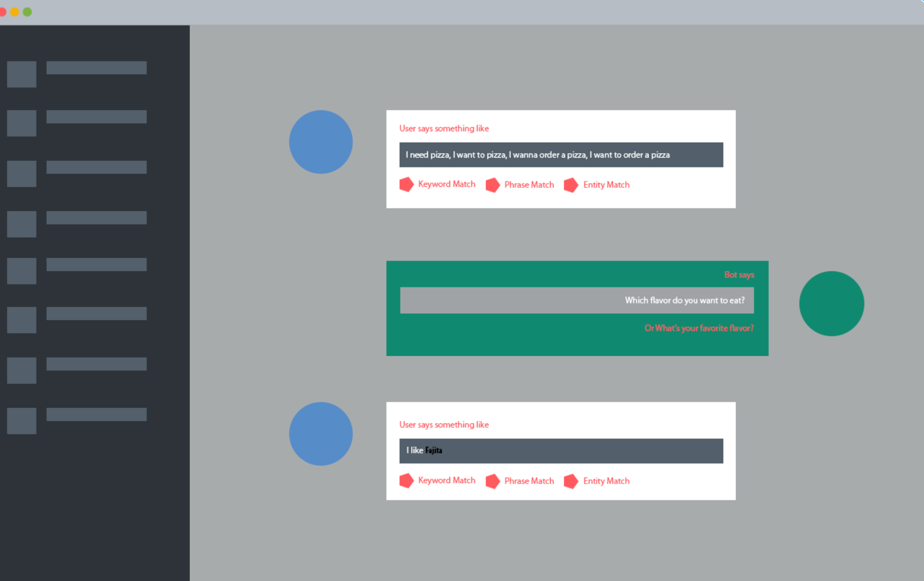Edit the 'I need pizza' user phrases field
This screenshot has width=924, height=581.
561,155
